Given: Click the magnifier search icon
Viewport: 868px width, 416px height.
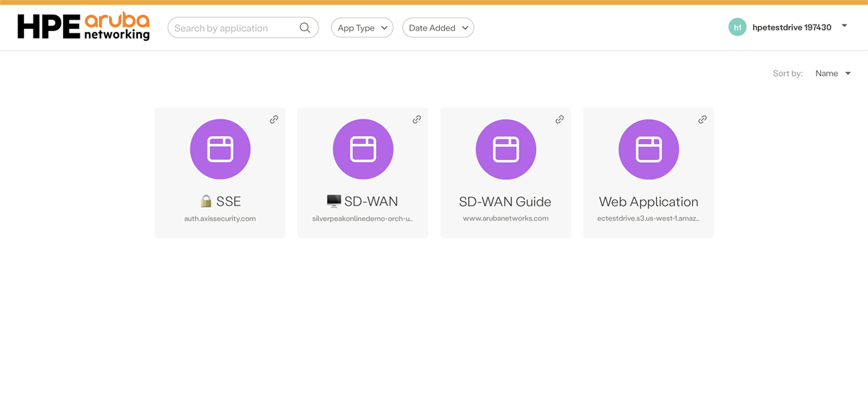Looking at the screenshot, I should [305, 27].
